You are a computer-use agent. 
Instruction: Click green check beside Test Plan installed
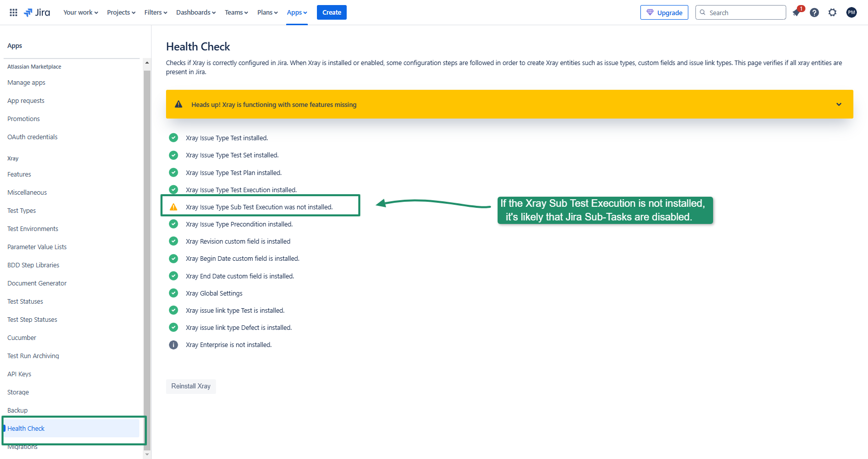174,173
